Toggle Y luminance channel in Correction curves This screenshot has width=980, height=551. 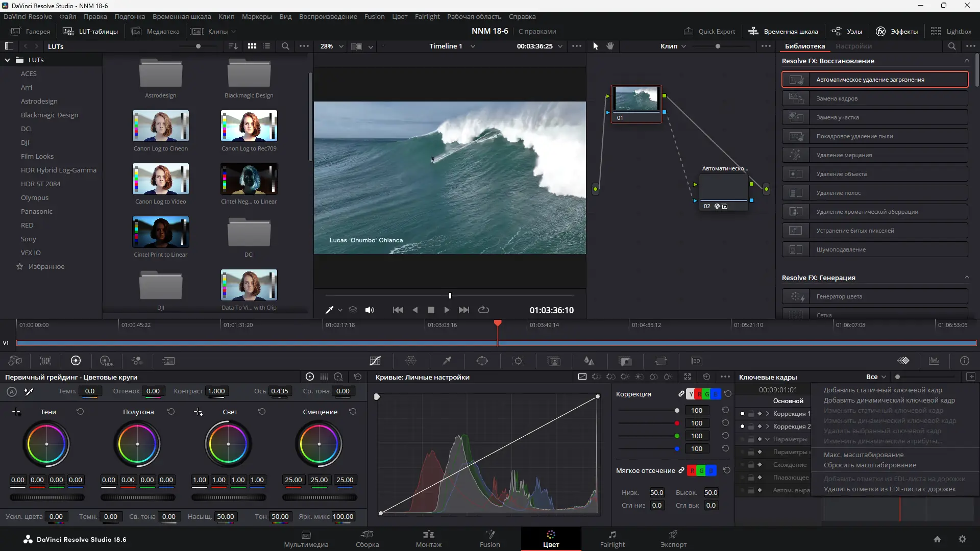pos(691,394)
